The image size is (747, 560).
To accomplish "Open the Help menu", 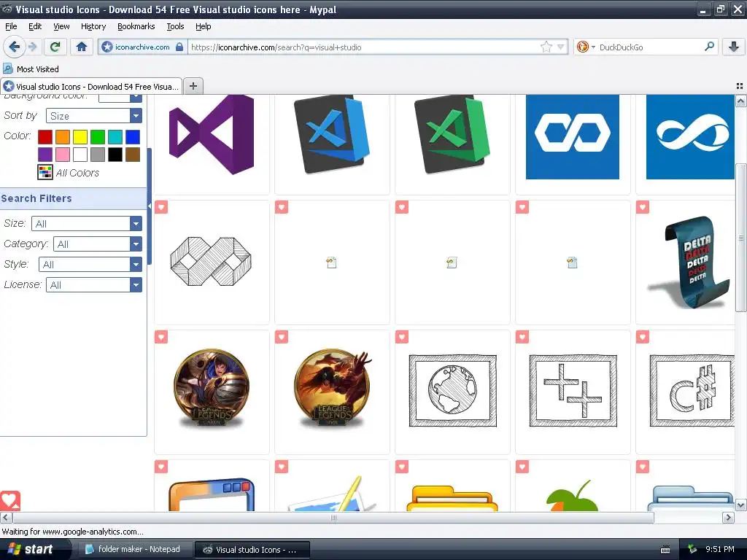I will pyautogui.click(x=203, y=26).
